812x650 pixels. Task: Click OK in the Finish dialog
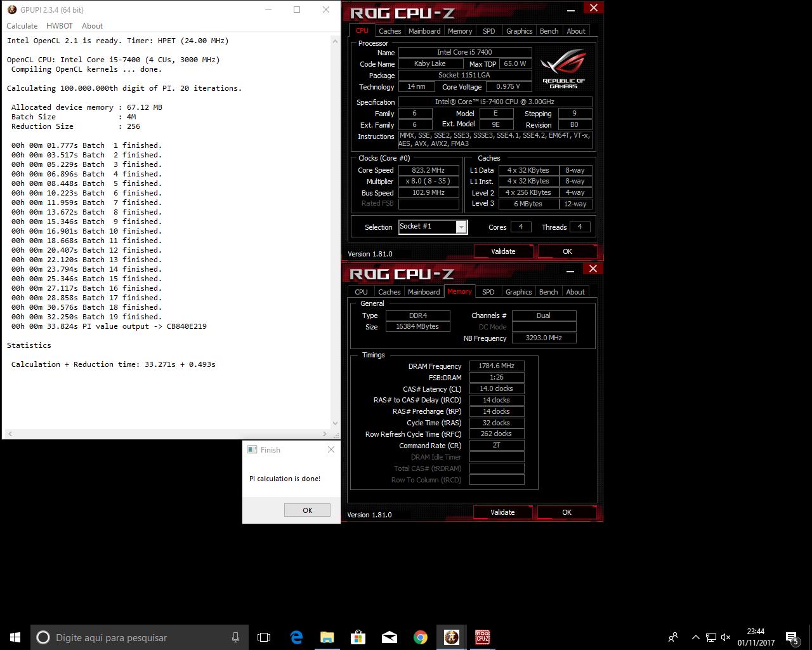pyautogui.click(x=307, y=510)
